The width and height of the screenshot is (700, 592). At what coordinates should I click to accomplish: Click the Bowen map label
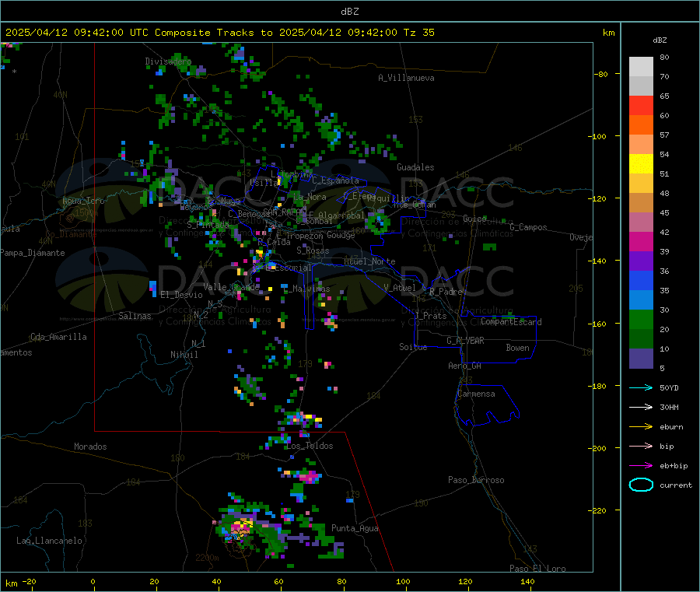click(518, 348)
